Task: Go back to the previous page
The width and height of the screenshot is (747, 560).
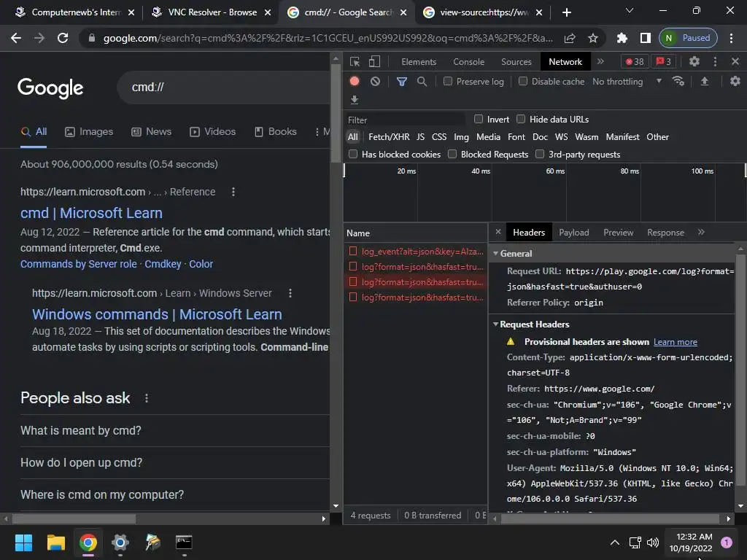Action: tap(16, 38)
